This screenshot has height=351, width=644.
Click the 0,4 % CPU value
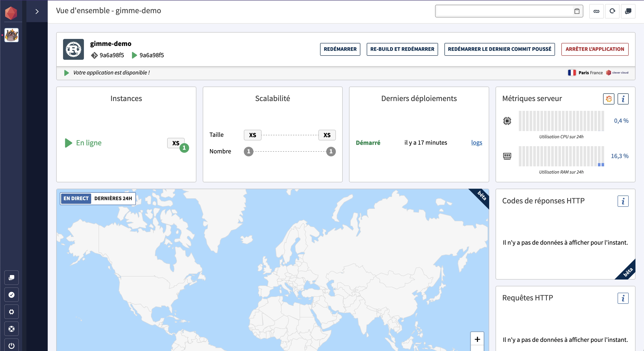pyautogui.click(x=621, y=121)
